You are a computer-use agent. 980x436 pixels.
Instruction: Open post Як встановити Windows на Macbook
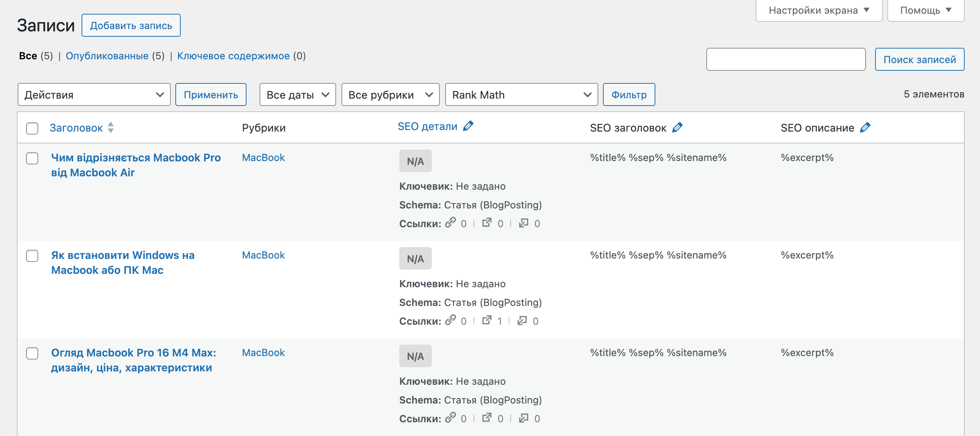122,262
